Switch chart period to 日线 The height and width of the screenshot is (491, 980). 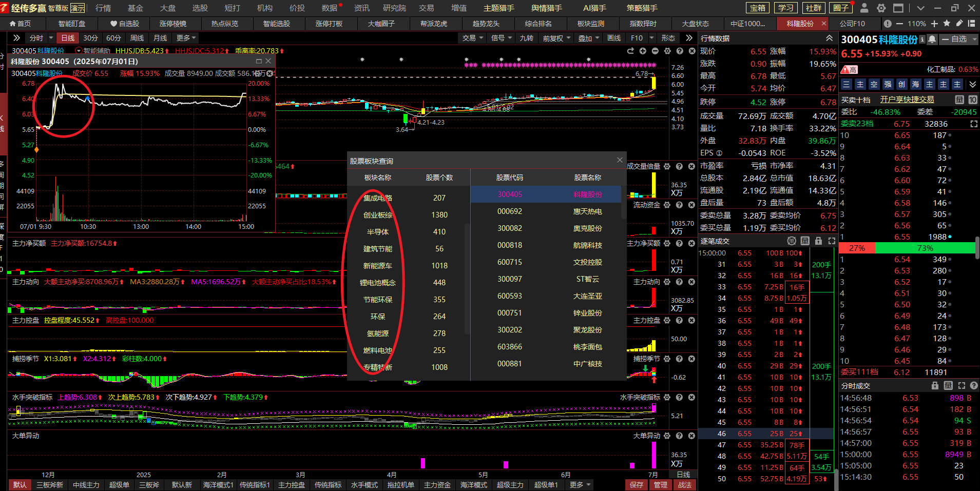coord(68,38)
